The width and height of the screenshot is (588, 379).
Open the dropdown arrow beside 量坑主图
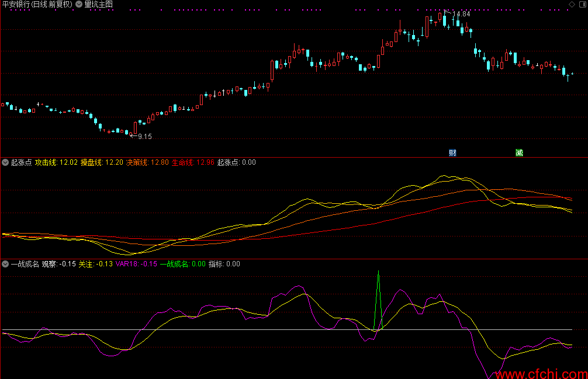pyautogui.click(x=79, y=4)
